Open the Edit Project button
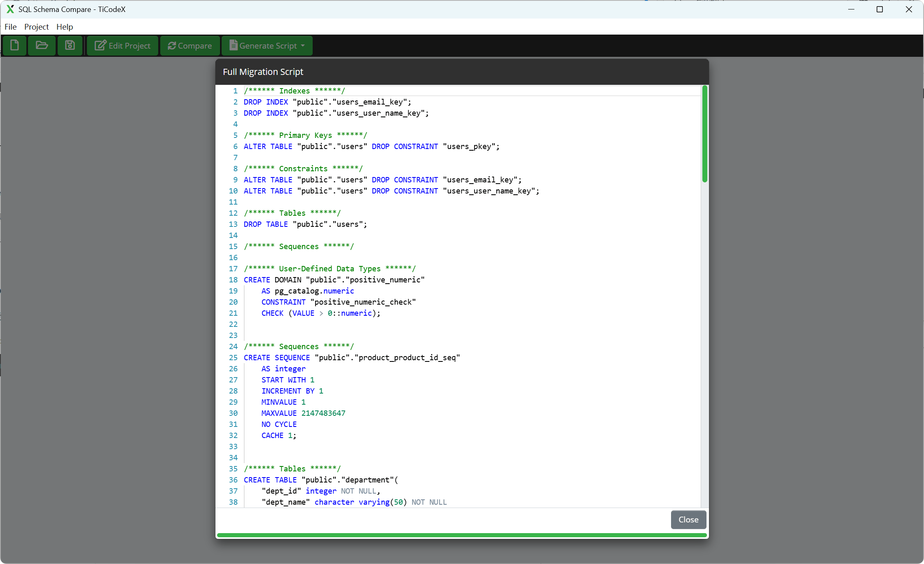 [x=122, y=45]
